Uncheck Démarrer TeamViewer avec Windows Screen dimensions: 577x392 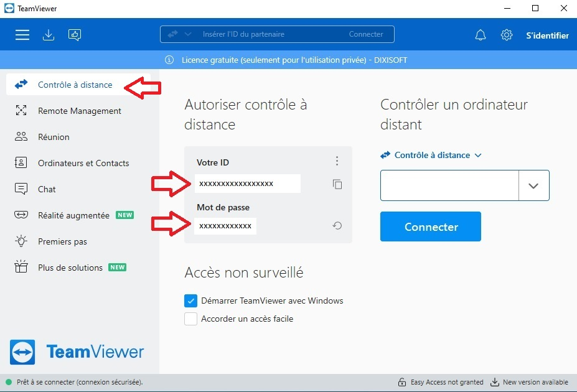pos(190,301)
